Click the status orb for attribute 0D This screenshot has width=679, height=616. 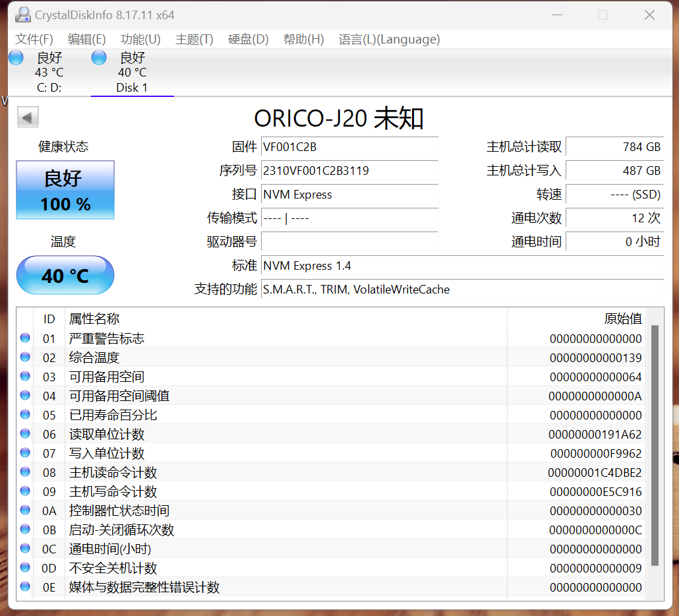pyautogui.click(x=25, y=567)
